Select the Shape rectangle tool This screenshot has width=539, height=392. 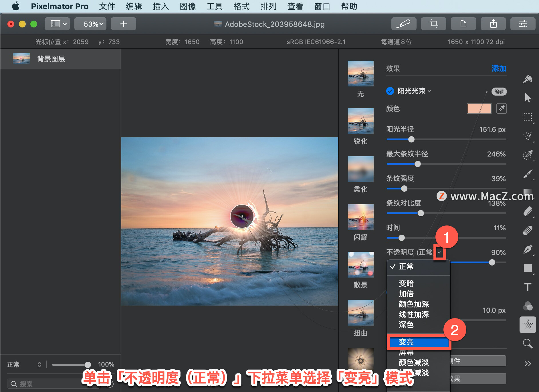point(528,268)
